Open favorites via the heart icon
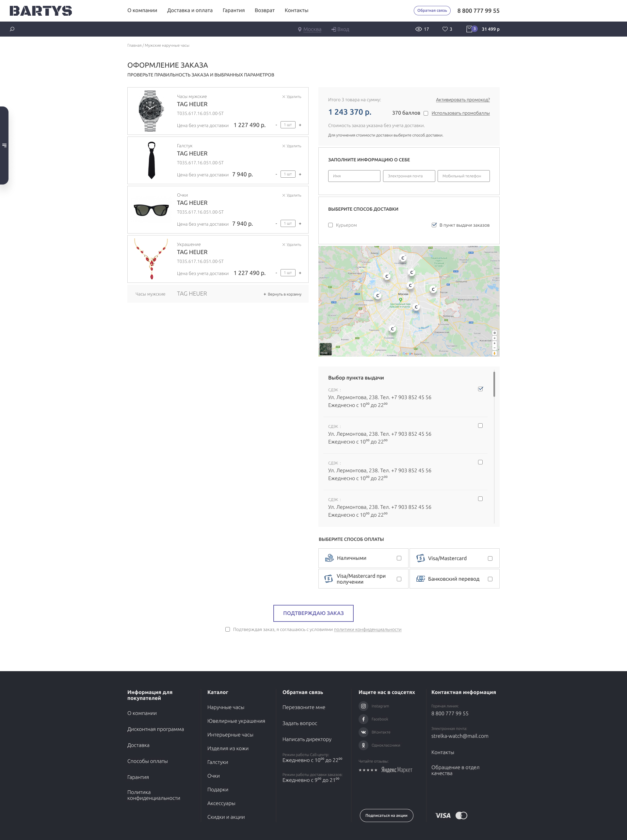Image resolution: width=627 pixels, height=840 pixels. click(x=445, y=29)
